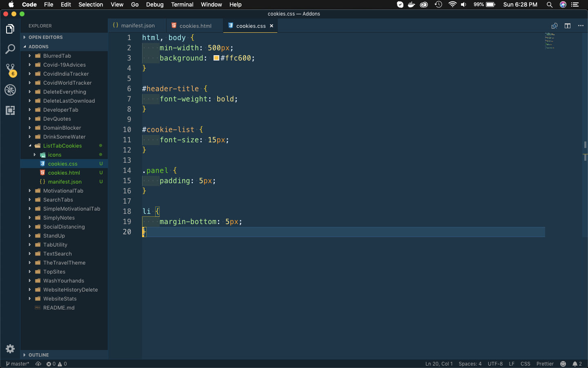The image size is (588, 368).
Task: Close the cookies.css tab
Action: [272, 26]
